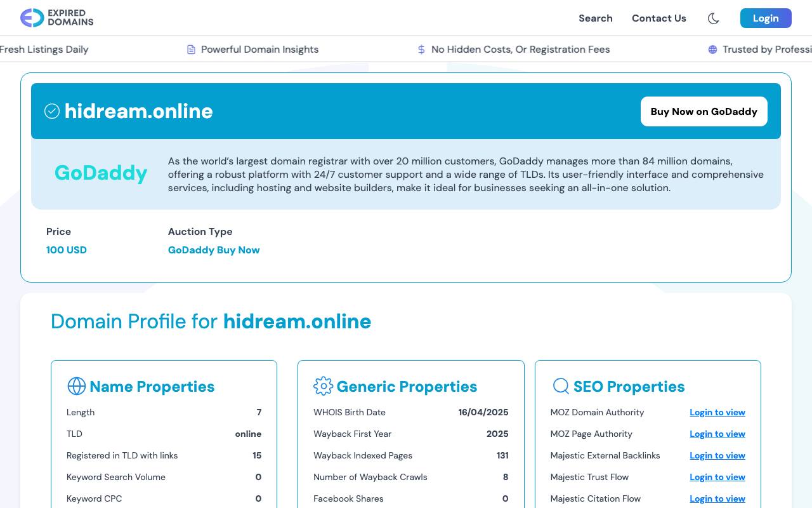Image resolution: width=812 pixels, height=508 pixels.
Task: Open the Search menu item
Action: (596, 18)
